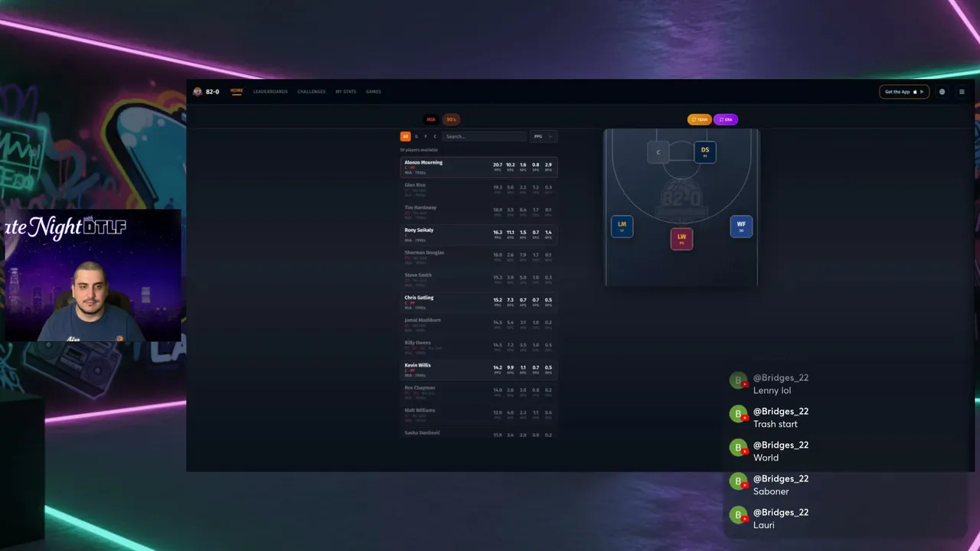Screen dimensions: 980x551
Task: Filter players by F position
Action: tap(426, 136)
